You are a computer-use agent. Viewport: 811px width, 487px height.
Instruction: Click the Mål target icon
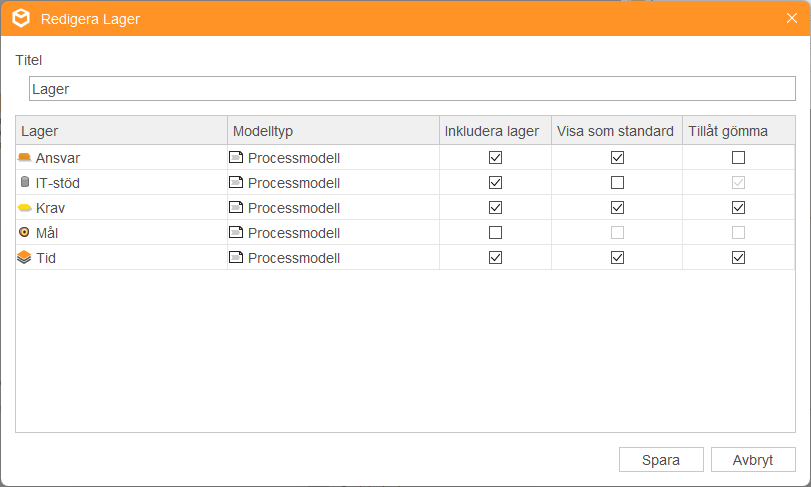[x=24, y=232]
